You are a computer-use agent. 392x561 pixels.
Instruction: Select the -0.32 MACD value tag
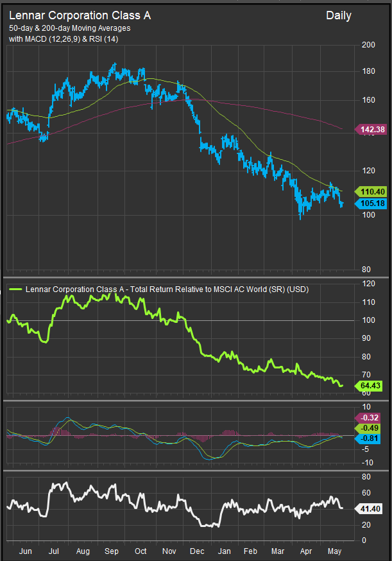[372, 417]
